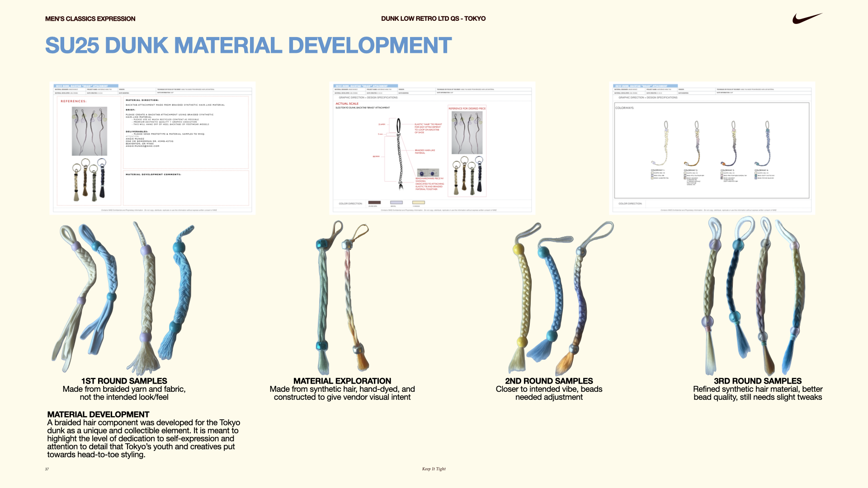This screenshot has height=488, width=868.
Task: Click the "3RD ROUND SAMPLES" caption heading
Action: pyautogui.click(x=758, y=381)
